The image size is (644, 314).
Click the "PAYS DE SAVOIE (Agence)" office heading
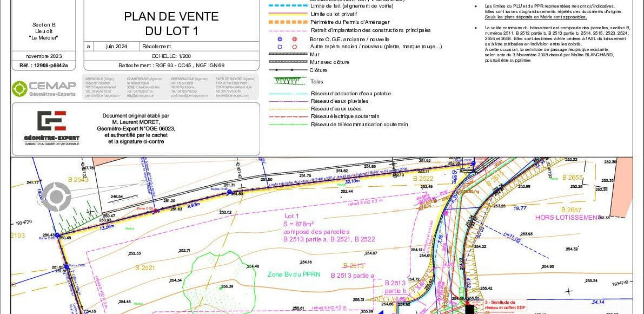pos(235,78)
